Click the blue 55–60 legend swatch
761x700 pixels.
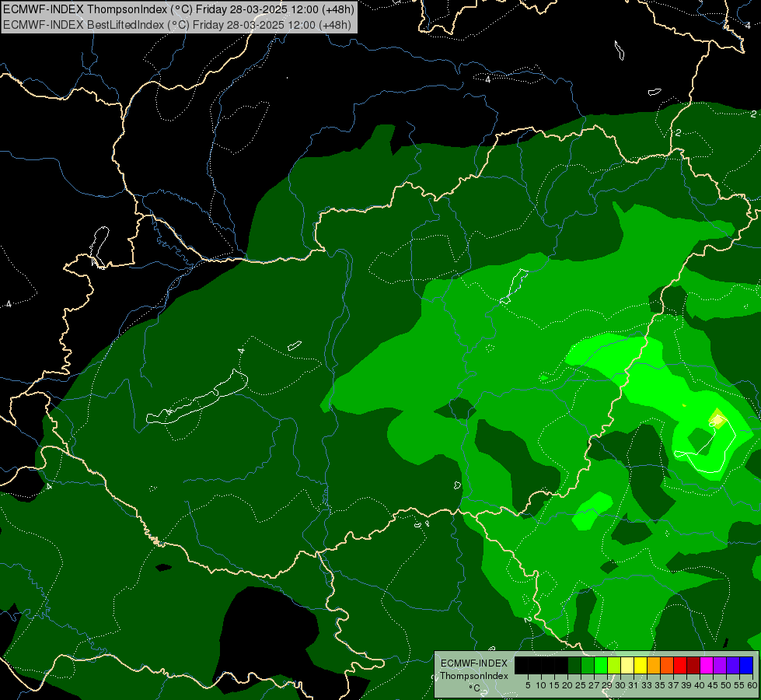point(746,665)
